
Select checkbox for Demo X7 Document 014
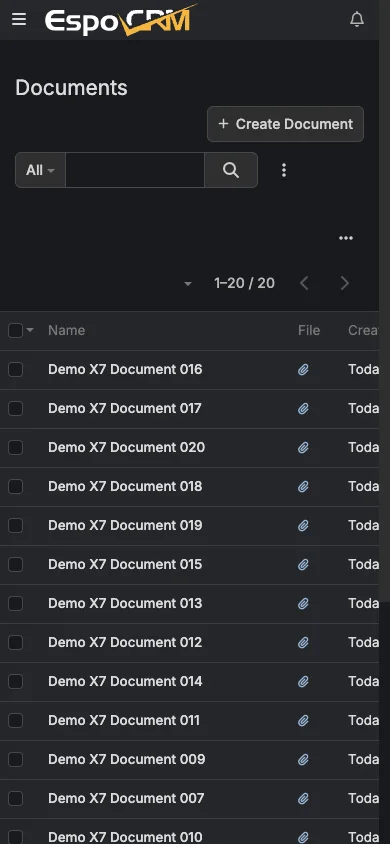(16, 681)
